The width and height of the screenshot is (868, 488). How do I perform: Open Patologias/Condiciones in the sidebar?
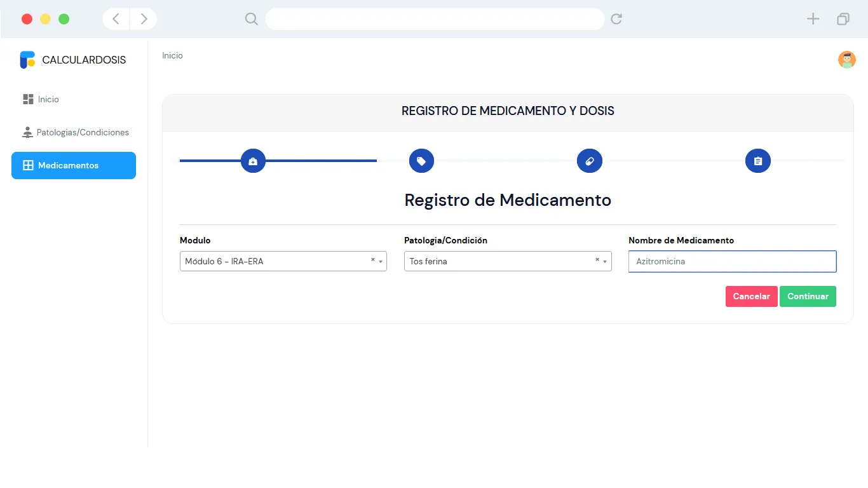pos(83,132)
